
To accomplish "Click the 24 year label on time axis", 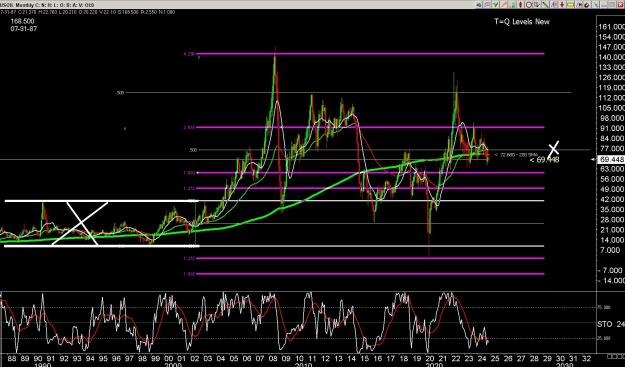I will (482, 359).
